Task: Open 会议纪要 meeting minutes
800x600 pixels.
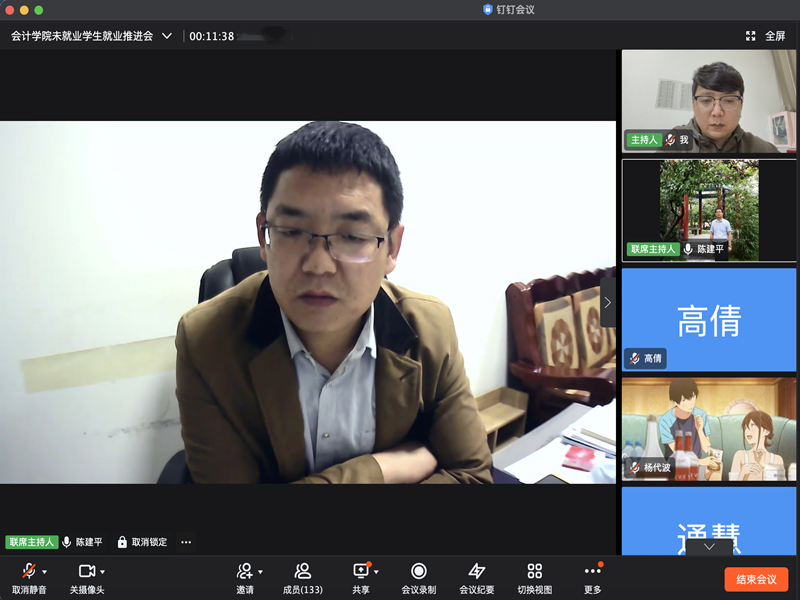Action: pyautogui.click(x=476, y=571)
